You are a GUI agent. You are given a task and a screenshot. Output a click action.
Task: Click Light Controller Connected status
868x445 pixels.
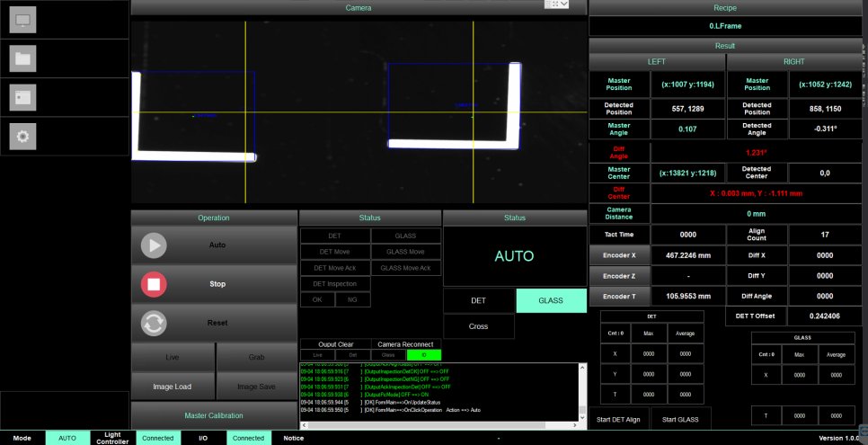[158, 438]
